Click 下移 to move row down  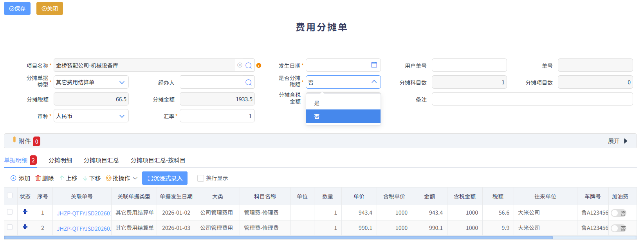pyautogui.click(x=92, y=178)
